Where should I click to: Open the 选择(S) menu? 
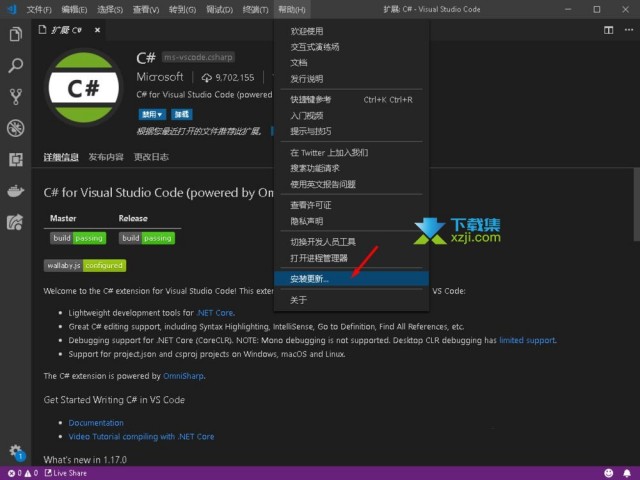110,9
